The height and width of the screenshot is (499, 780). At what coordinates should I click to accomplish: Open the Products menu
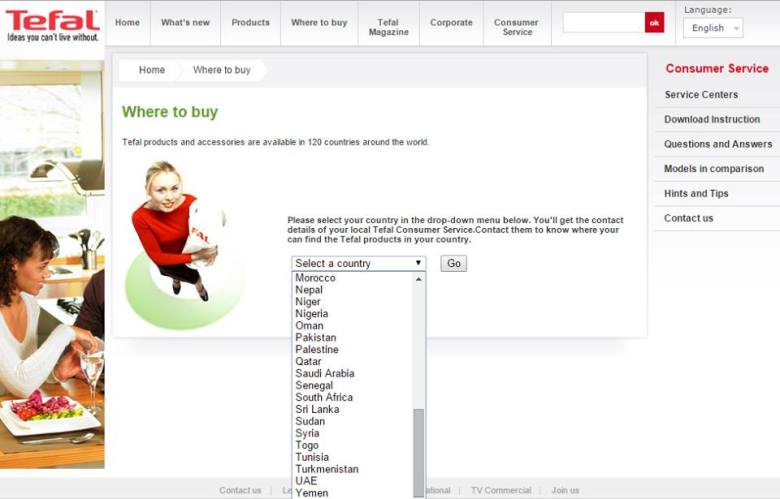[x=250, y=23]
